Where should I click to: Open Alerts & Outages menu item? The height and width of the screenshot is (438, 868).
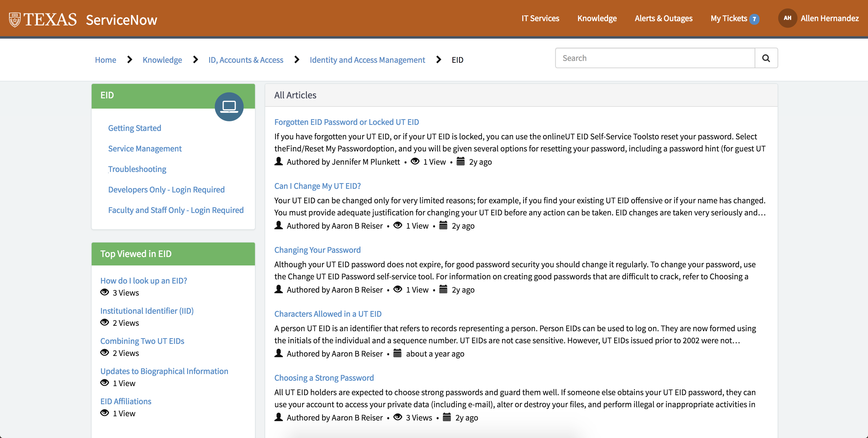pos(663,18)
